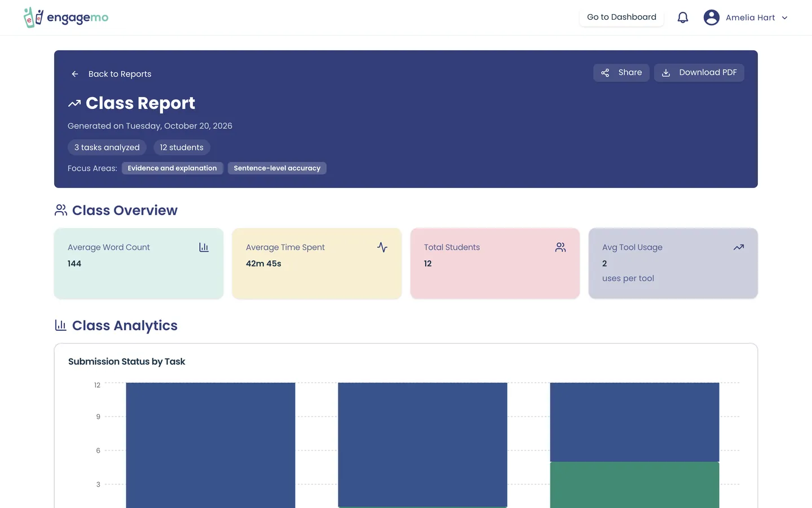Click the Class Overview people icon
This screenshot has width=812, height=508.
click(x=61, y=210)
